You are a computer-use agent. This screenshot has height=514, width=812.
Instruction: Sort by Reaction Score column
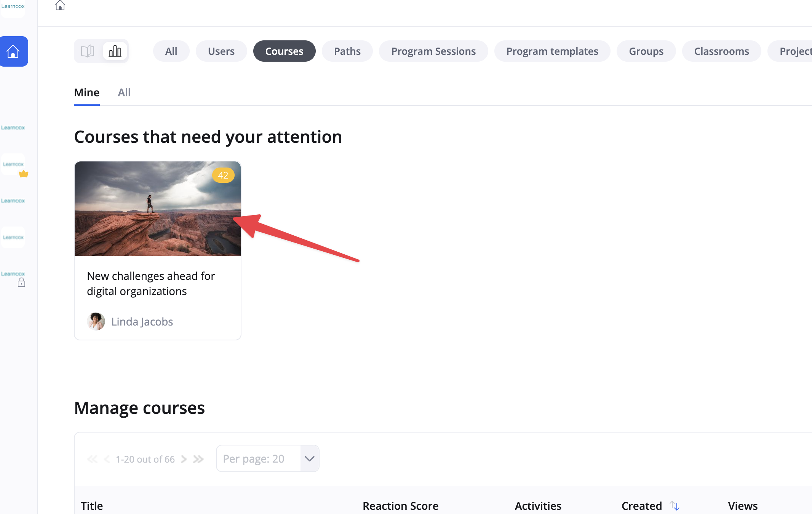pyautogui.click(x=401, y=506)
